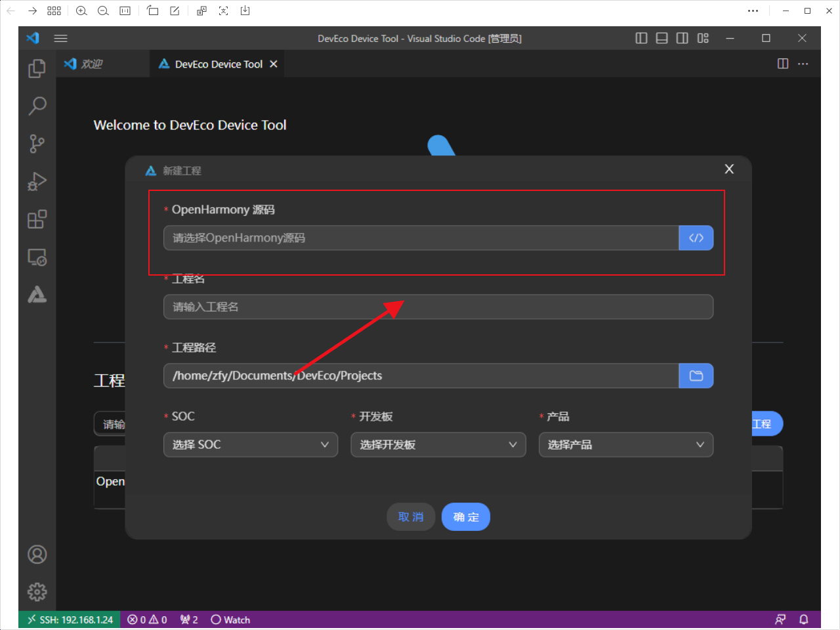
Task: Click the notifications bell in status bar
Action: tap(803, 619)
